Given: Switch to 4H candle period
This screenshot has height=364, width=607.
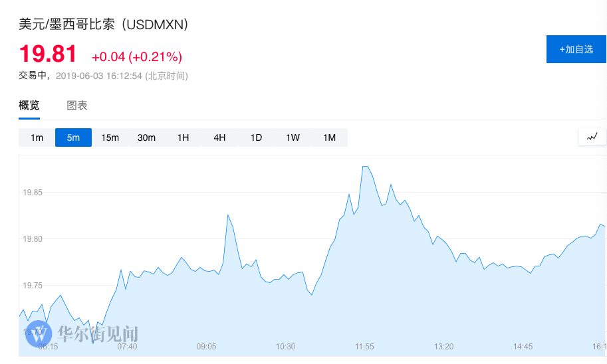Looking at the screenshot, I should point(219,137).
